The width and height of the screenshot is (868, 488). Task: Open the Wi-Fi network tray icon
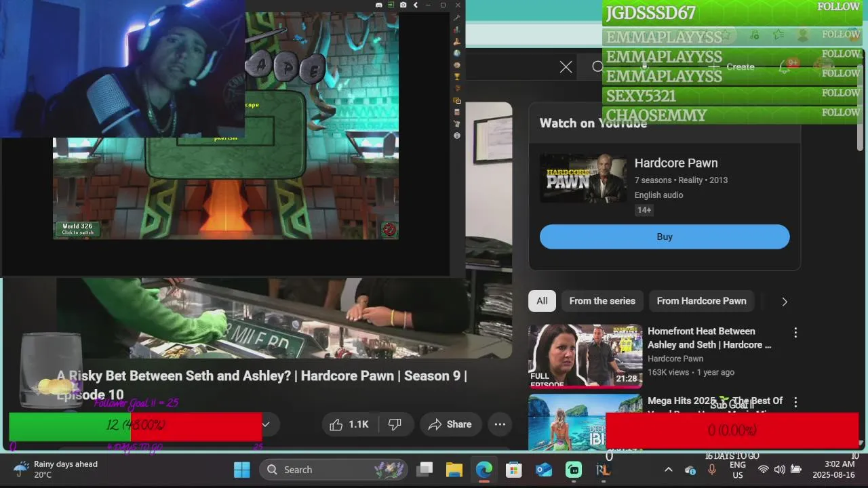[x=763, y=470]
